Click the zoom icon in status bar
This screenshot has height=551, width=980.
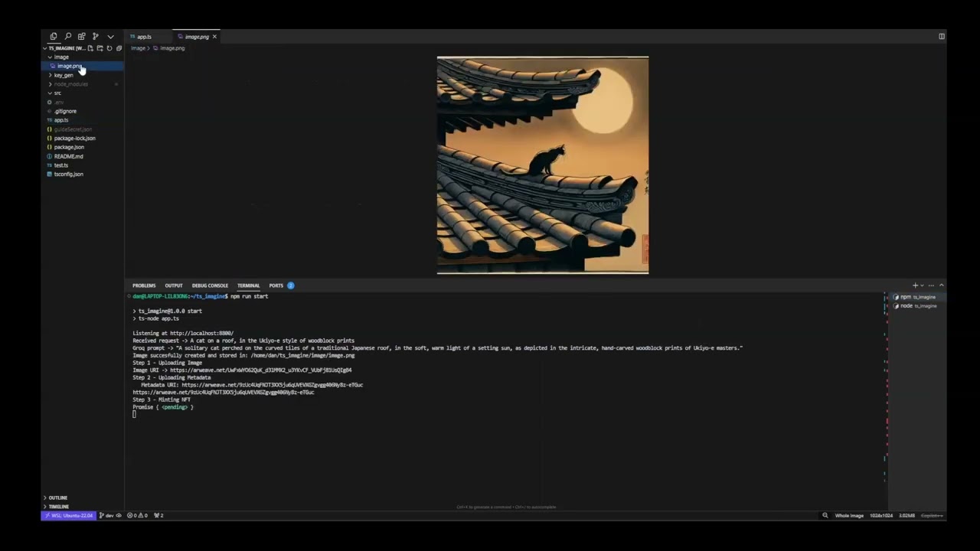825,516
